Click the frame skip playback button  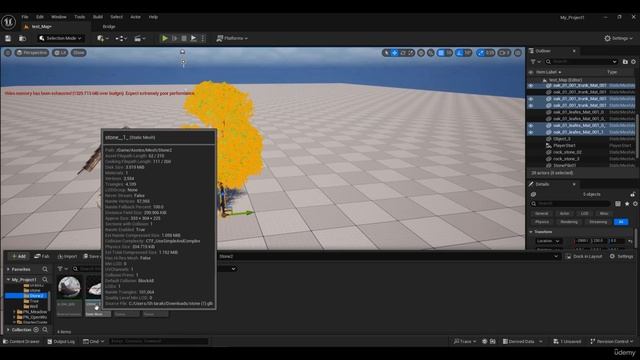point(175,38)
